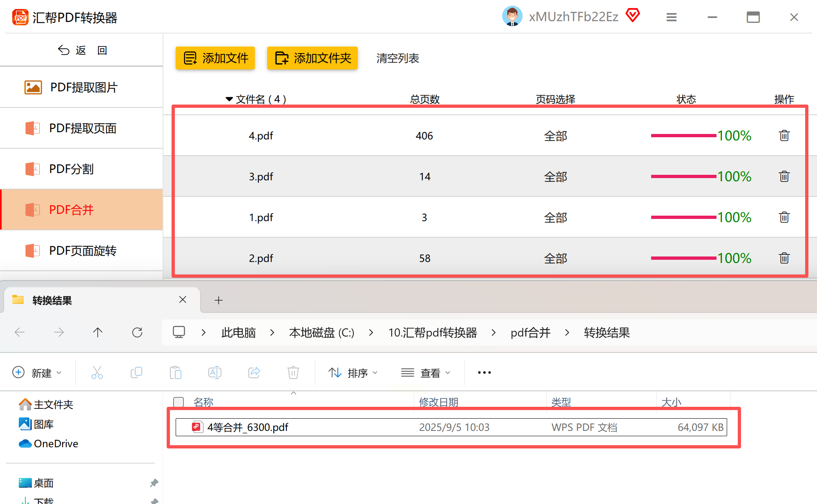The height and width of the screenshot is (504, 817).
Task: Click the 3.pdf progress bar
Action: tap(683, 176)
